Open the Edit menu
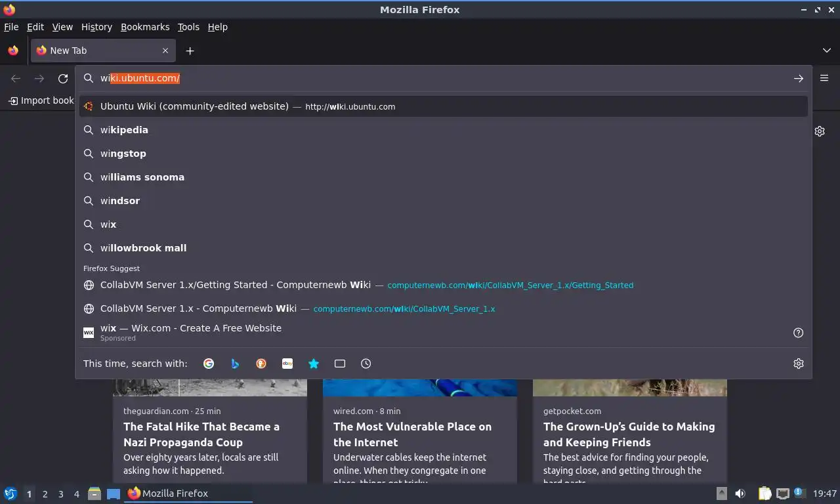Viewport: 840px width, 504px height. tap(35, 27)
